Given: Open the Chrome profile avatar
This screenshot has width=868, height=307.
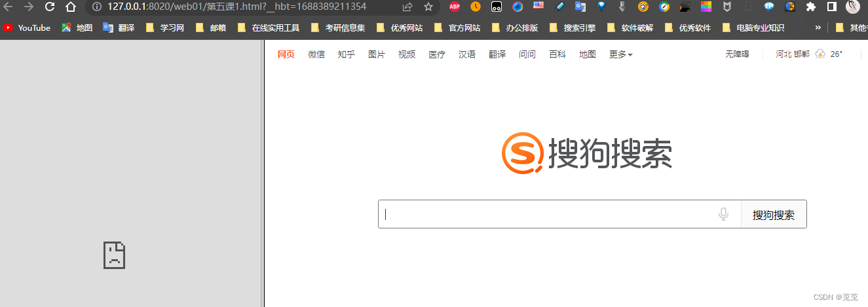Looking at the screenshot, I should pos(853,7).
